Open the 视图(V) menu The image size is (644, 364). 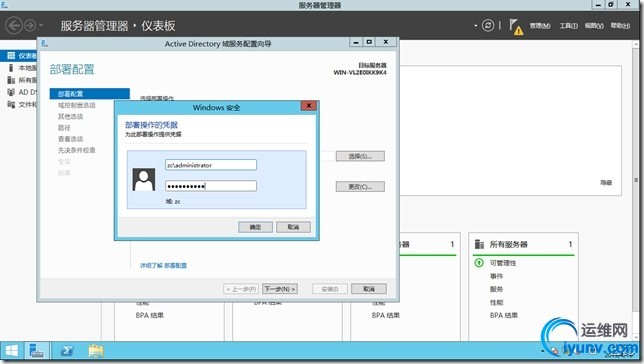(x=594, y=26)
